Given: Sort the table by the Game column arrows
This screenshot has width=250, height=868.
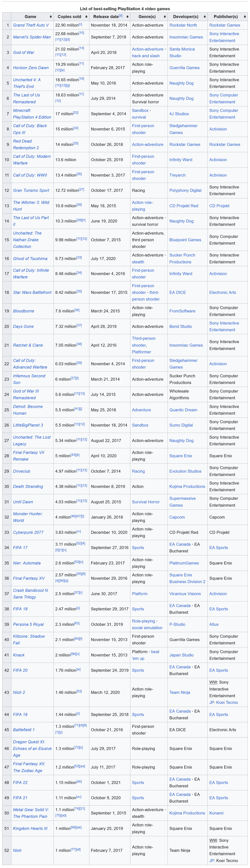Looking at the screenshot, I should [x=51, y=17].
